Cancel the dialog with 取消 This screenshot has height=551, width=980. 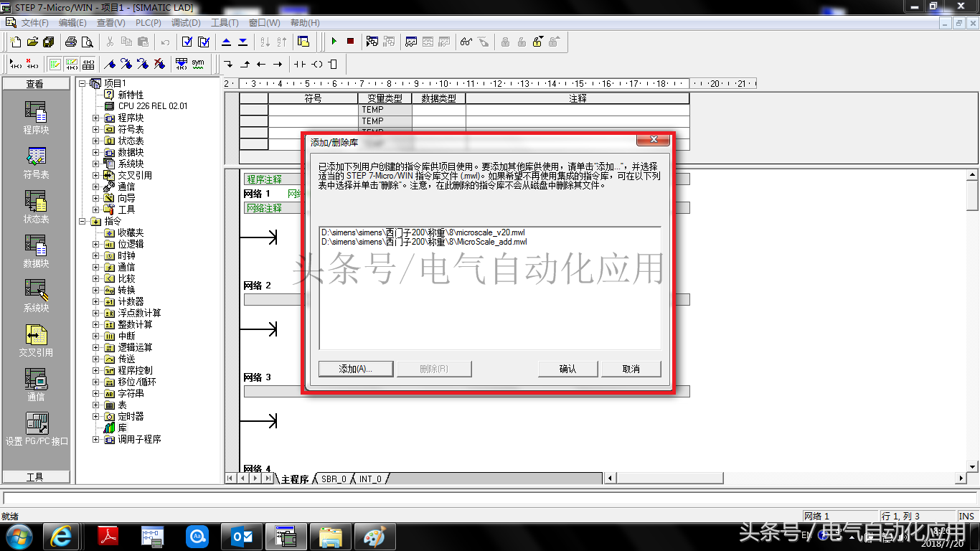(631, 369)
